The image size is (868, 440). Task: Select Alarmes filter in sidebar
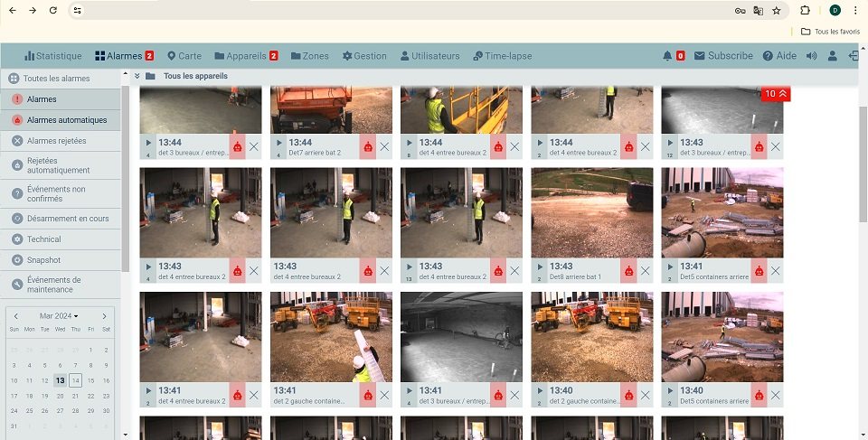61,99
